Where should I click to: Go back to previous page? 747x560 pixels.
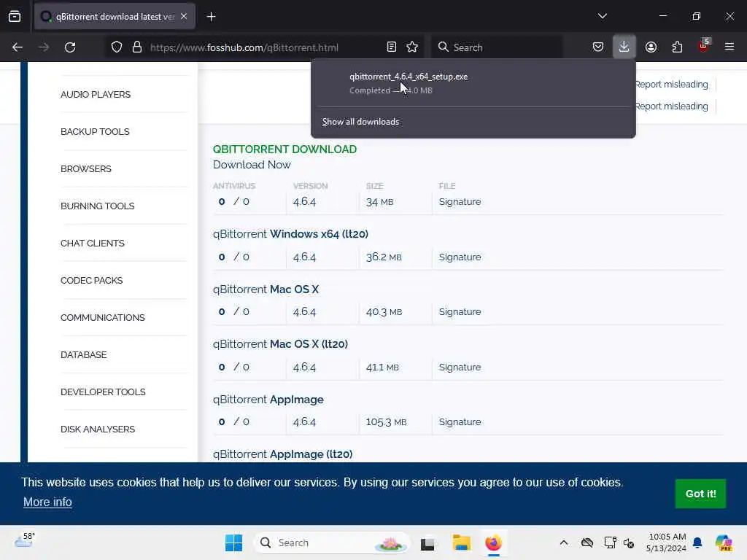(x=18, y=47)
